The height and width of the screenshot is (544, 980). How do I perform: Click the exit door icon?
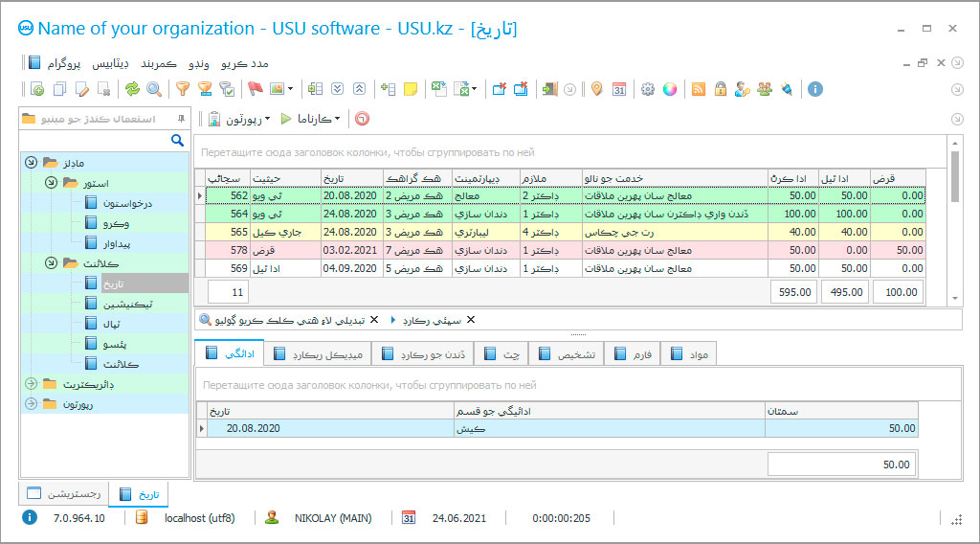click(x=549, y=89)
